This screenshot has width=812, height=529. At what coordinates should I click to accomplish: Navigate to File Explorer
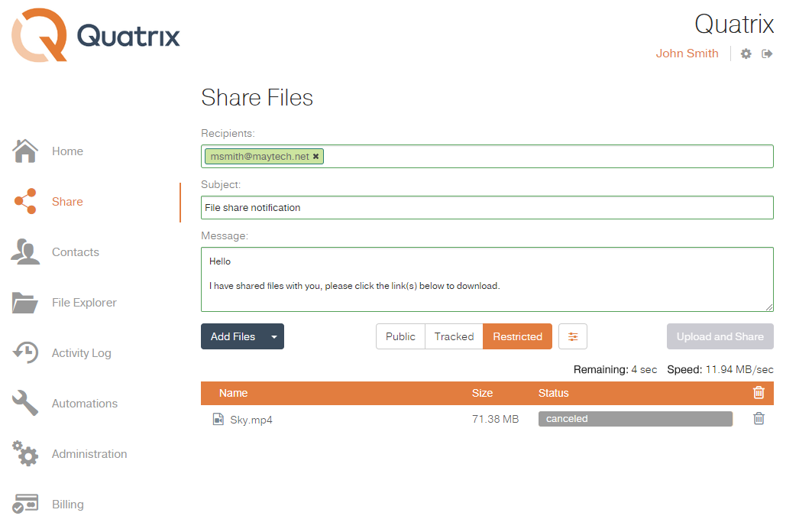coord(84,303)
